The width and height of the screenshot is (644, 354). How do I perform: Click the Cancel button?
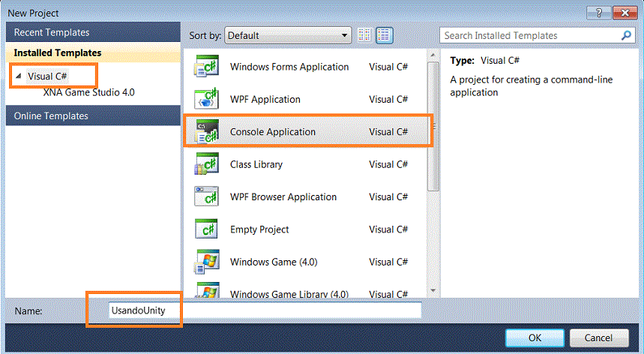point(598,337)
